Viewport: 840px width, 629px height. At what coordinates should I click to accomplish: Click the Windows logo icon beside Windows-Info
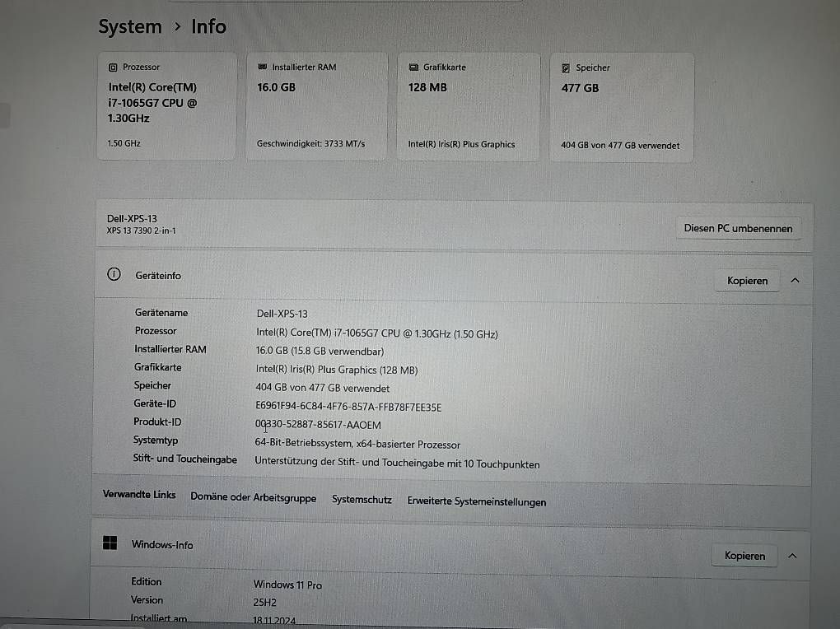tap(110, 543)
